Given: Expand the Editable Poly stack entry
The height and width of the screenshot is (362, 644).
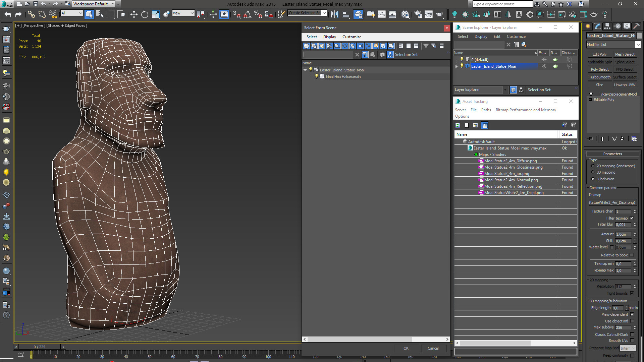Looking at the screenshot, I should pos(590,100).
